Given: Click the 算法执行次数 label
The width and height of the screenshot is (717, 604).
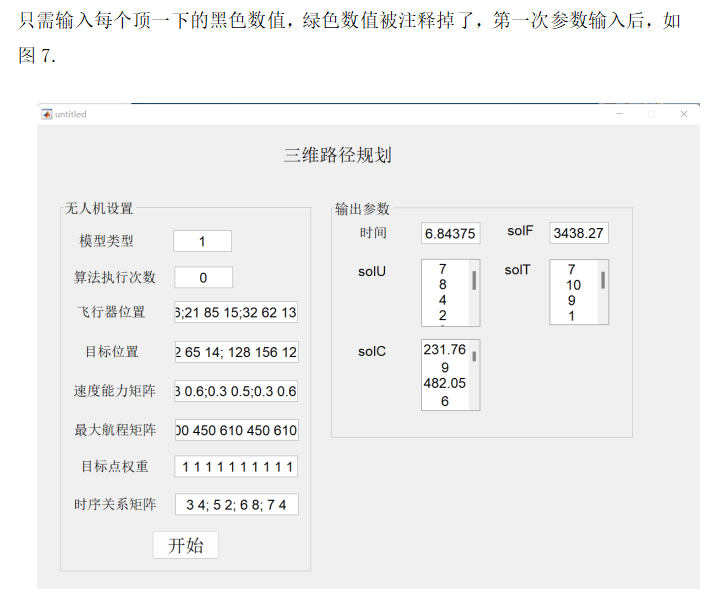Looking at the screenshot, I should point(115,277).
